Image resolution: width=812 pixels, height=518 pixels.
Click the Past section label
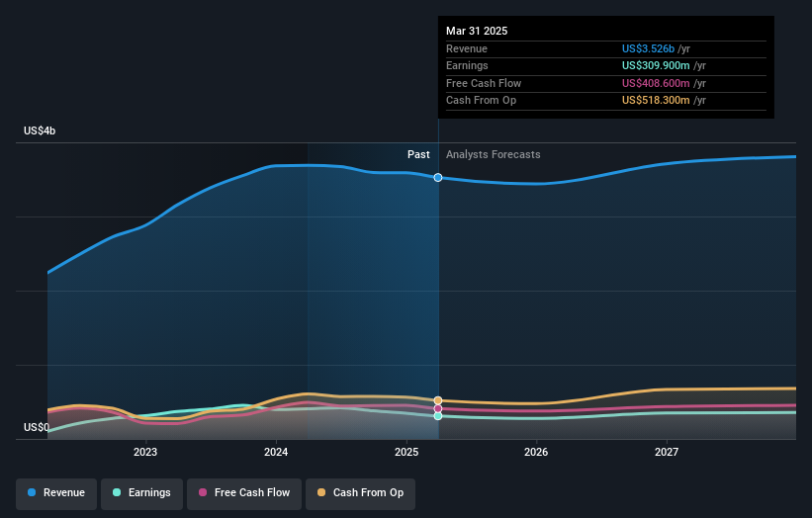(x=418, y=155)
